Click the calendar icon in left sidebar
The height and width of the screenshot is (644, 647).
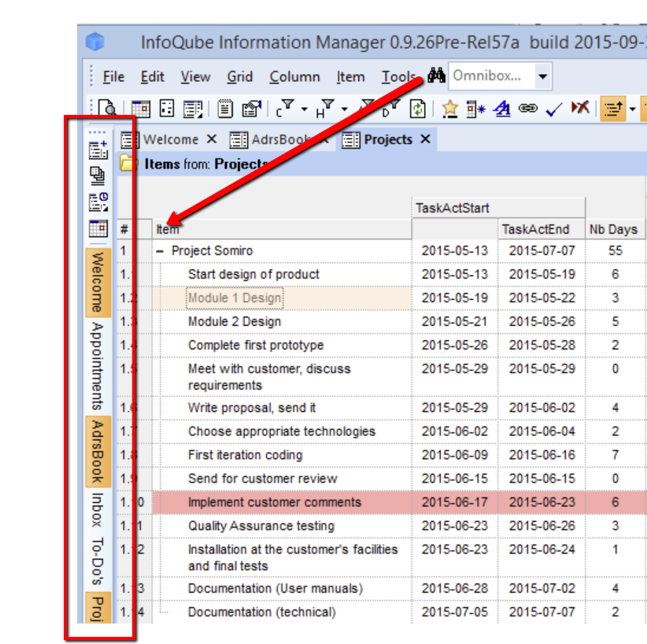(98, 228)
